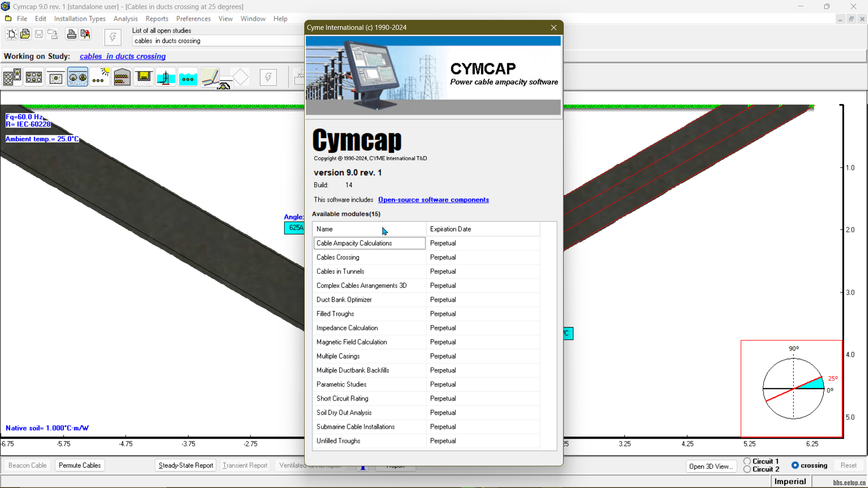The image size is (868, 488).
Task: Open an existing study with the folder icon
Action: point(25,34)
